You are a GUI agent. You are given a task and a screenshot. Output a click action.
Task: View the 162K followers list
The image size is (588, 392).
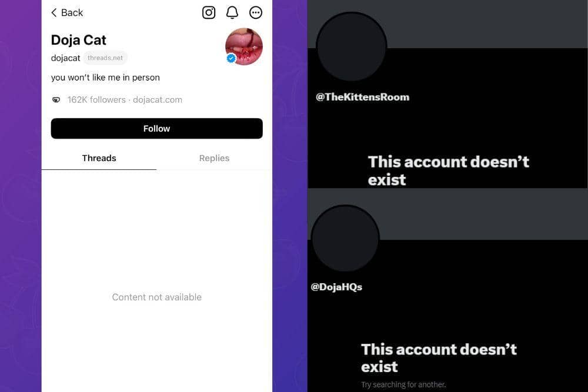point(96,100)
